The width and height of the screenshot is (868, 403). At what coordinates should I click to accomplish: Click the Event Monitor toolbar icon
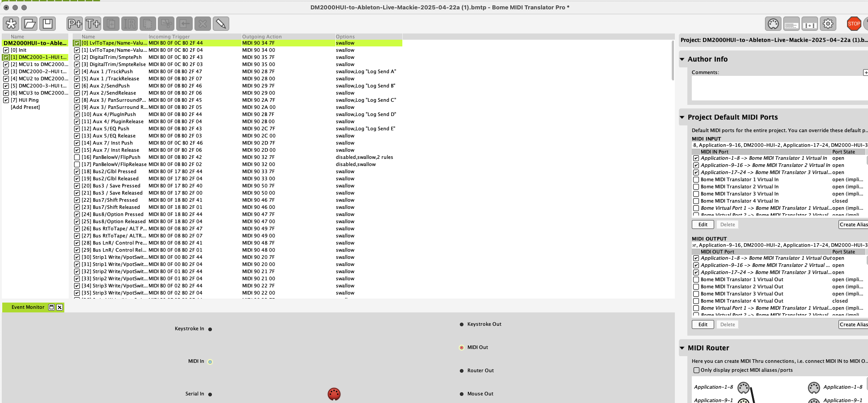click(x=810, y=24)
